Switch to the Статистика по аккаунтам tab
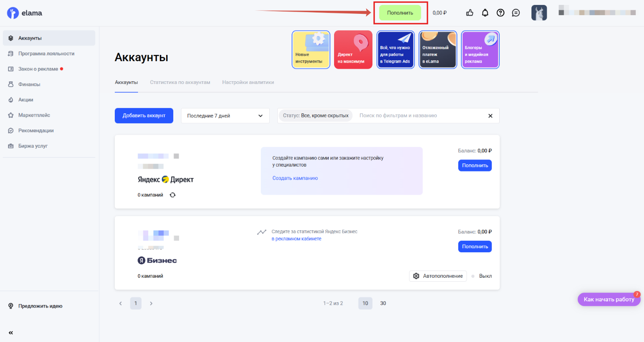Image resolution: width=644 pixels, height=342 pixels. pos(180,82)
